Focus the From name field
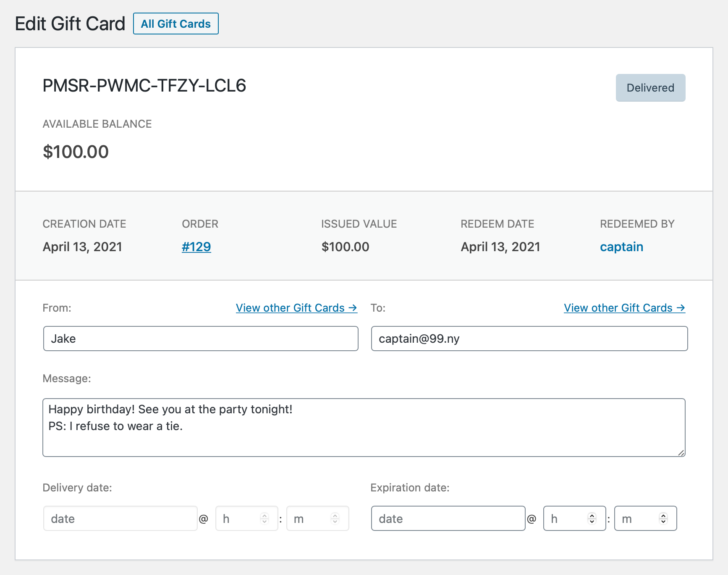The image size is (728, 575). click(201, 339)
